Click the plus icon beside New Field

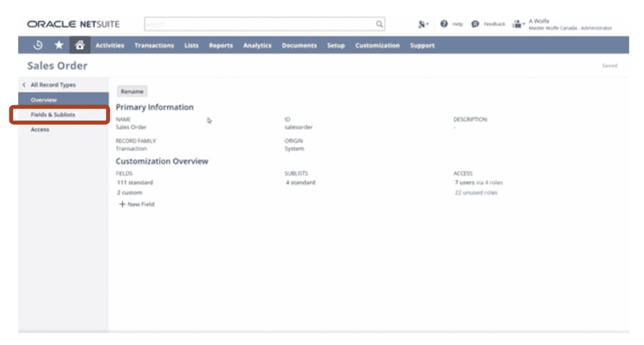point(122,204)
